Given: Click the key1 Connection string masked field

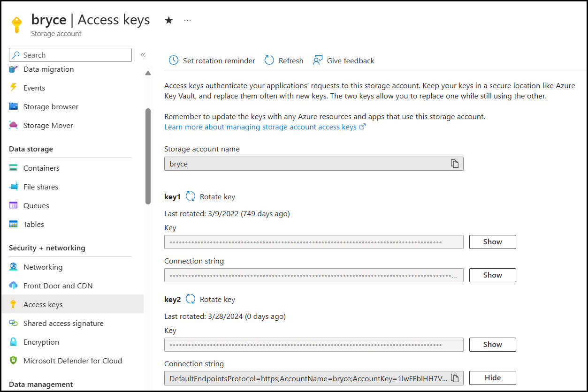Looking at the screenshot, I should (x=313, y=275).
